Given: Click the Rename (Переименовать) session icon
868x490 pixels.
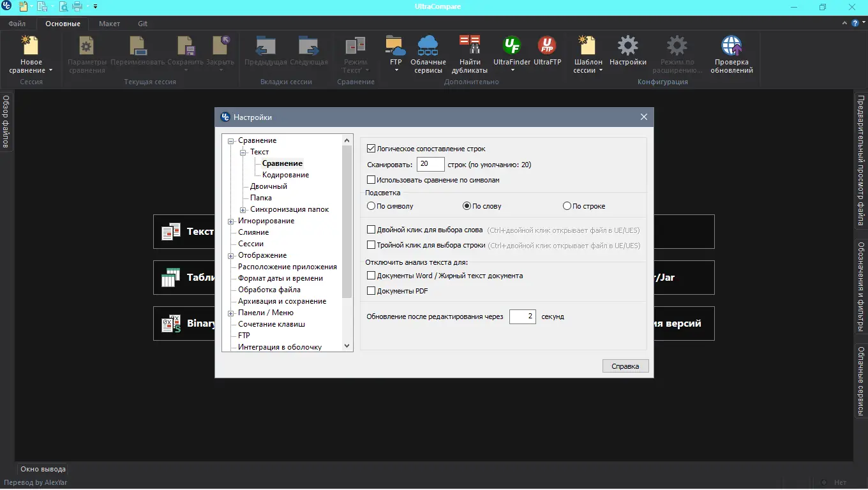Looking at the screenshot, I should coord(138,46).
